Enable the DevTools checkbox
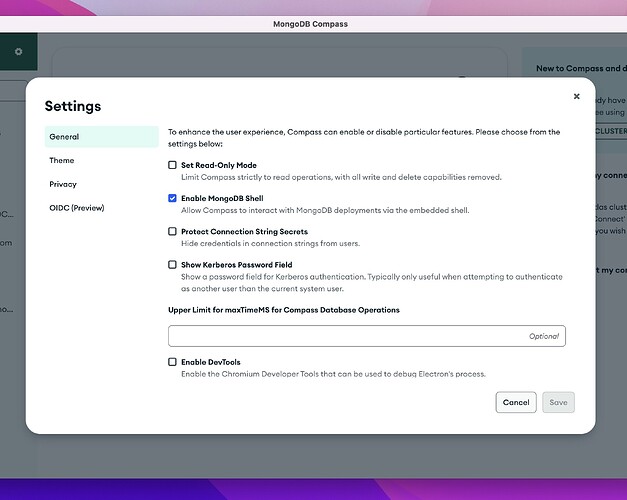Screen dimensions: 627x500 tap(173, 362)
